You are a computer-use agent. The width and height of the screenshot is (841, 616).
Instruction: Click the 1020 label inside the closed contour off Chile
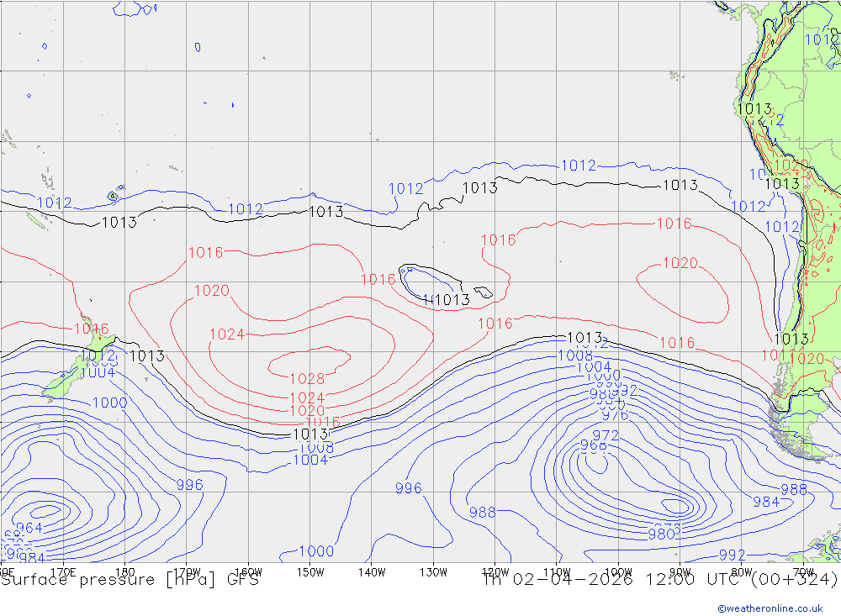pyautogui.click(x=680, y=263)
